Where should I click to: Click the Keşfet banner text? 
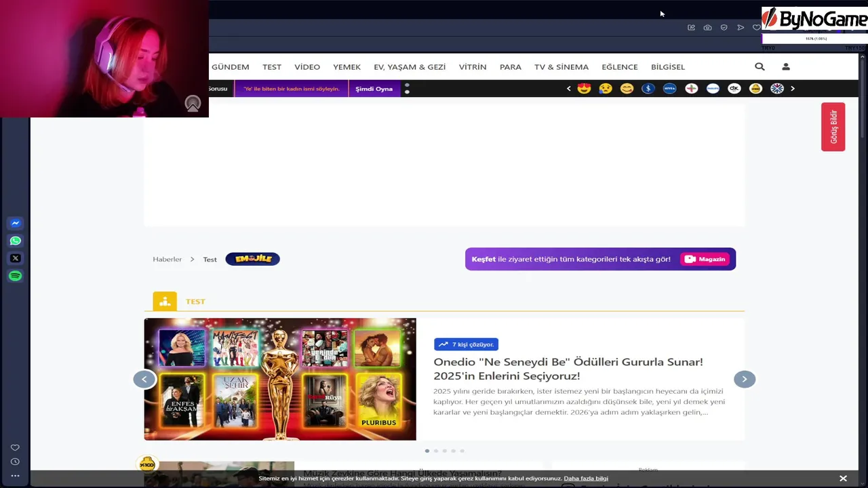pos(571,259)
